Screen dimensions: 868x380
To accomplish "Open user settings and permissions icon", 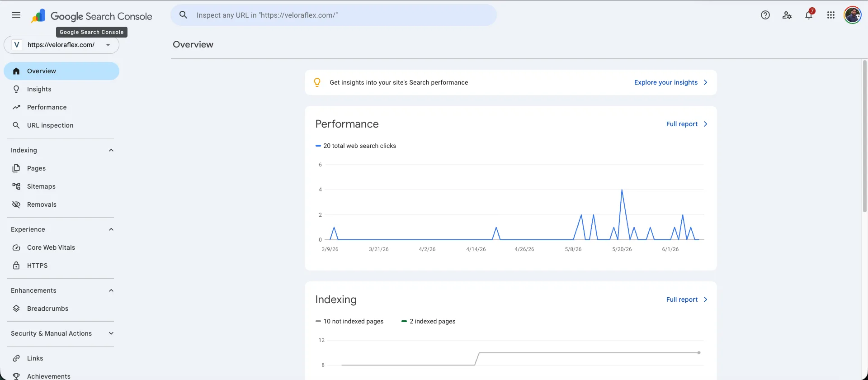I will 787,15.
